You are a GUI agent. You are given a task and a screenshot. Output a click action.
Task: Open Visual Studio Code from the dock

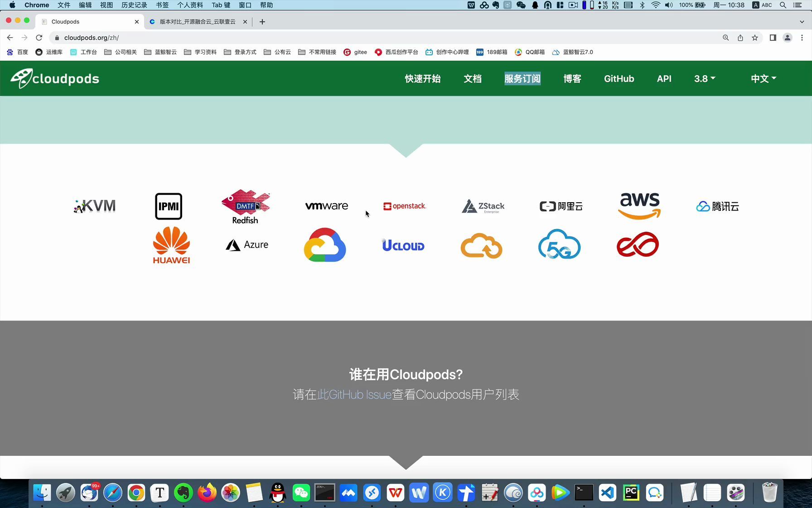608,493
